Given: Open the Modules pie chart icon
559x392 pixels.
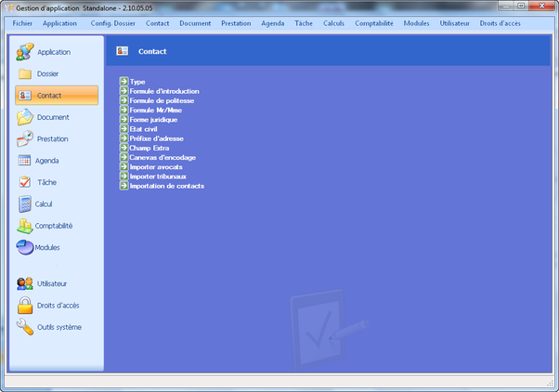Looking at the screenshot, I should [25, 247].
